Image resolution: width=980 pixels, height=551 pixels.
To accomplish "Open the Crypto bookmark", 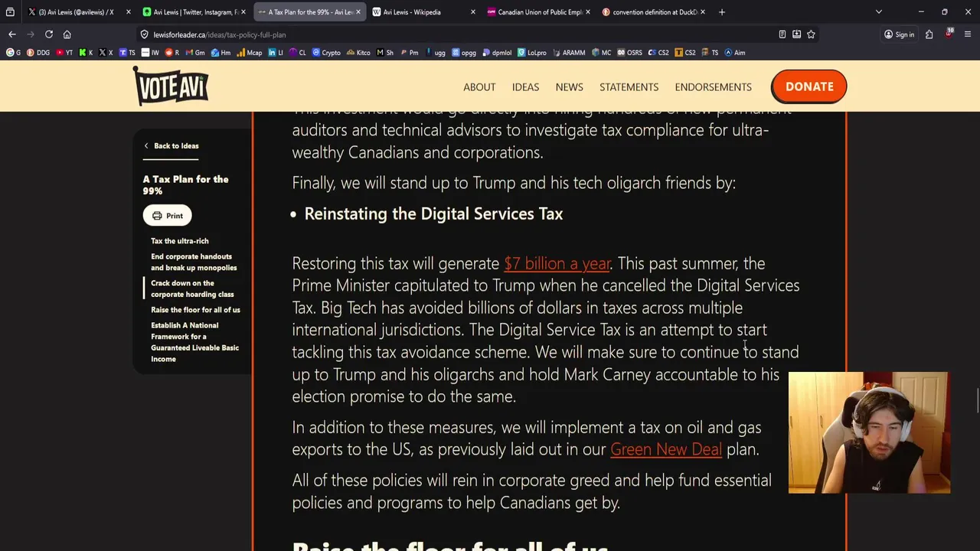I will [326, 53].
